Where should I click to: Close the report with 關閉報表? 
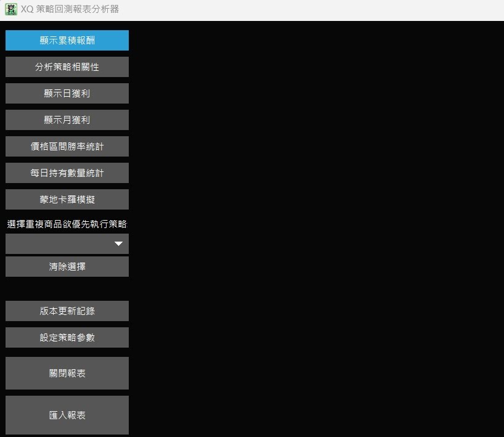67,373
